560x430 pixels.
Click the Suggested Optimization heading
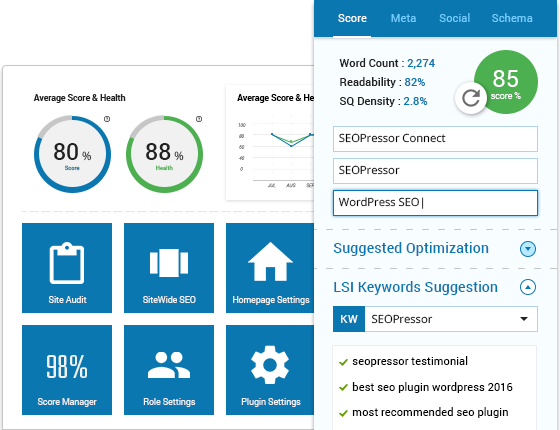pyautogui.click(x=411, y=248)
